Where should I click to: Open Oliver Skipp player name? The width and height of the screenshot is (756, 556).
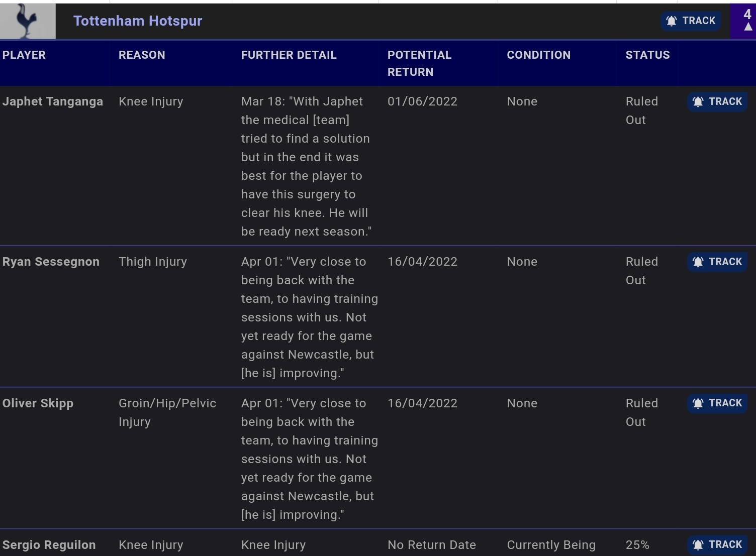click(x=38, y=403)
